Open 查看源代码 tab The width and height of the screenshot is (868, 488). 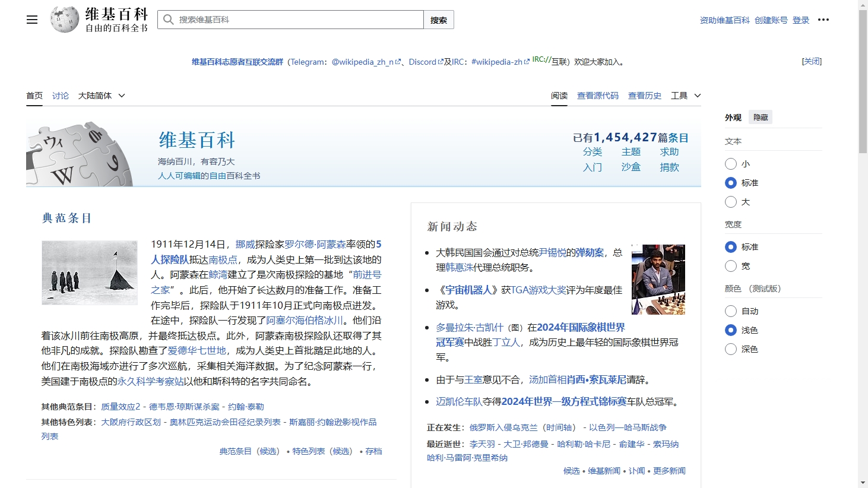(598, 96)
